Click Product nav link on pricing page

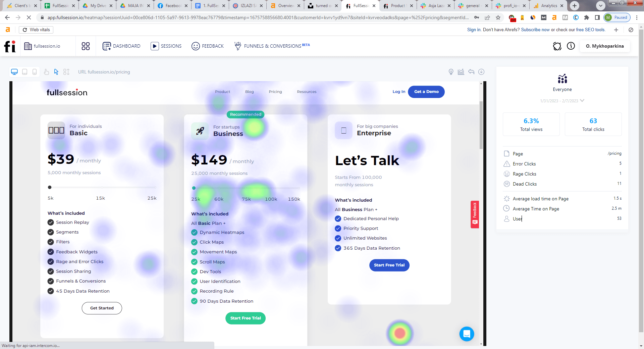point(222,92)
